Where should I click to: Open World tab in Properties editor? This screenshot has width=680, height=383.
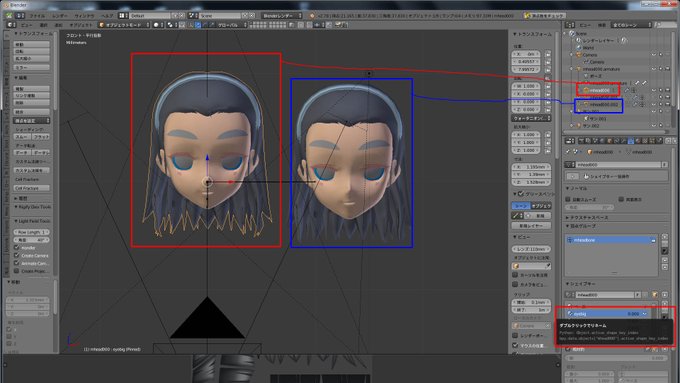tap(603, 141)
